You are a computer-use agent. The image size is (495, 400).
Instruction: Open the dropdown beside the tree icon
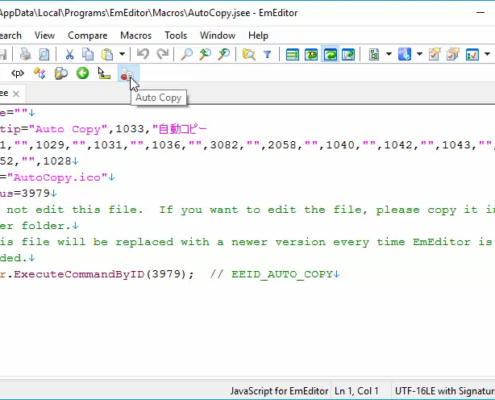pyautogui.click(x=389, y=54)
